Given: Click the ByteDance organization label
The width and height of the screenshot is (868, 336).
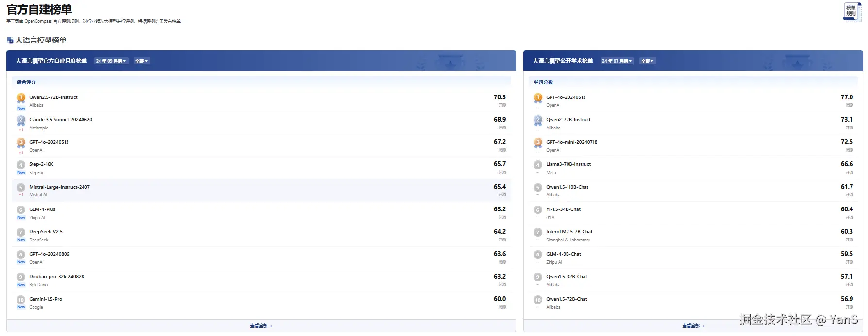Looking at the screenshot, I should click(39, 285).
